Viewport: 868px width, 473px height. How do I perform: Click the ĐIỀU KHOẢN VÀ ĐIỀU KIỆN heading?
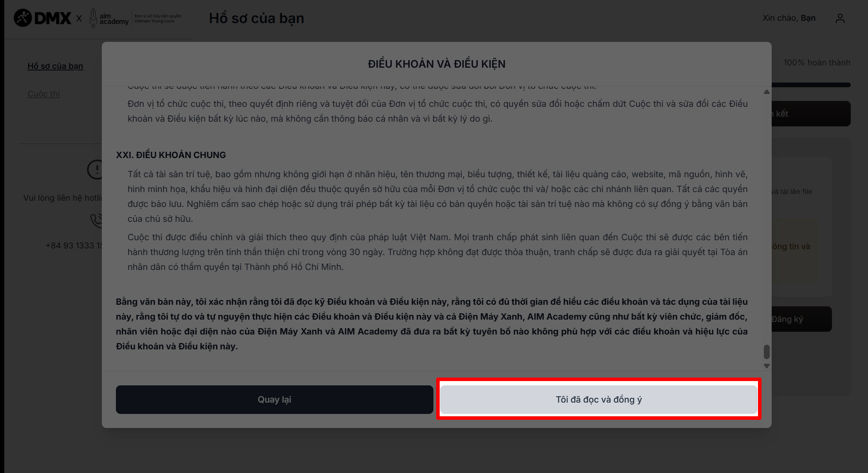[x=437, y=64]
